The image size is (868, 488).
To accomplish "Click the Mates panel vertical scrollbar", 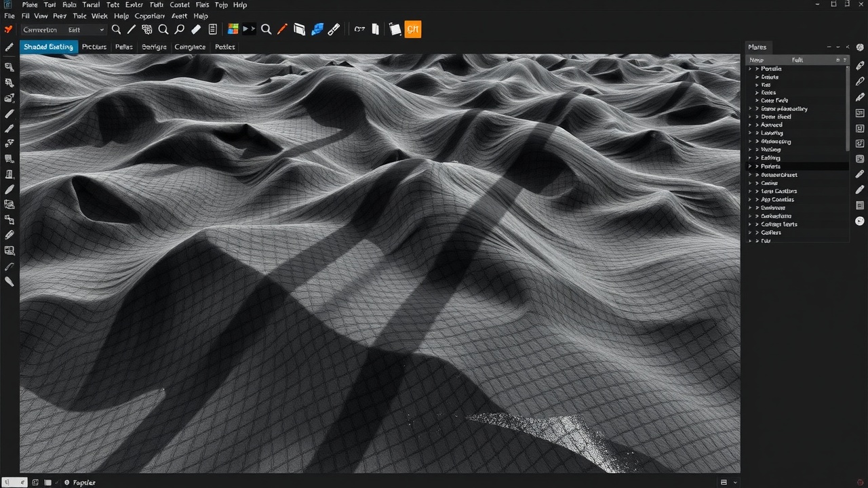I will coord(847,108).
